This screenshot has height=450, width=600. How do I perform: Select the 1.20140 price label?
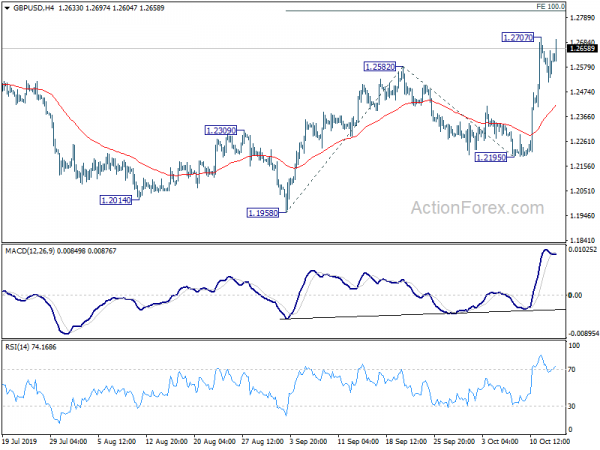point(116,200)
